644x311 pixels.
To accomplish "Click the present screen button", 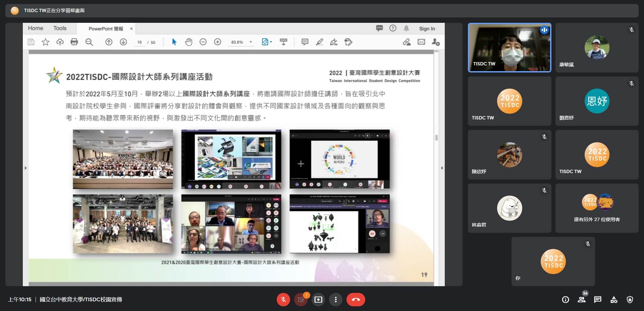I will click(x=318, y=300).
